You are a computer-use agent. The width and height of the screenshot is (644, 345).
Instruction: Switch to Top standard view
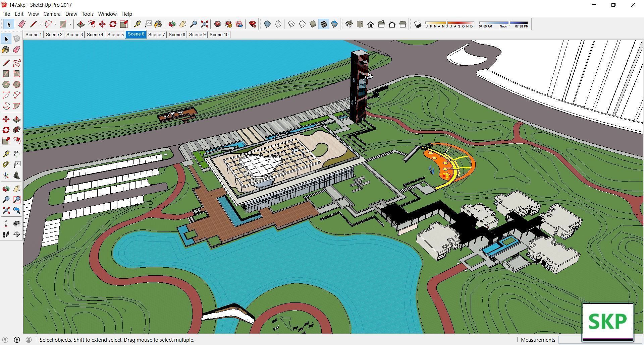click(360, 24)
